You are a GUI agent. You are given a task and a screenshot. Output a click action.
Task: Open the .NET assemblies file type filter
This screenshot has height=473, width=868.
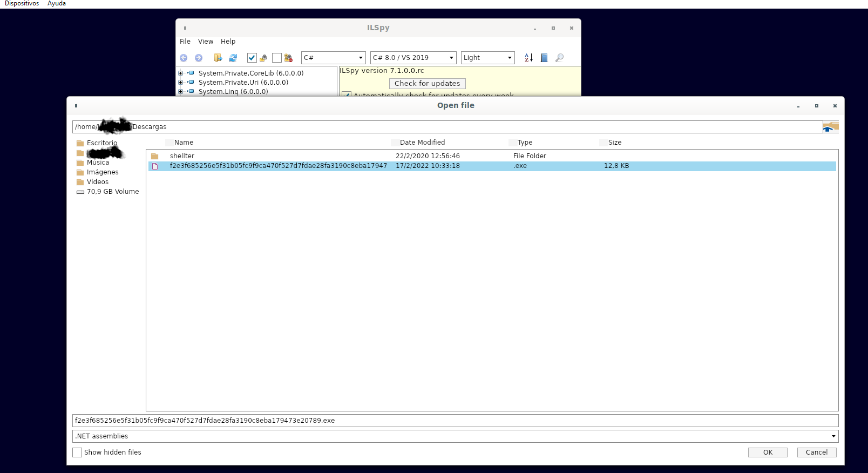(455, 436)
